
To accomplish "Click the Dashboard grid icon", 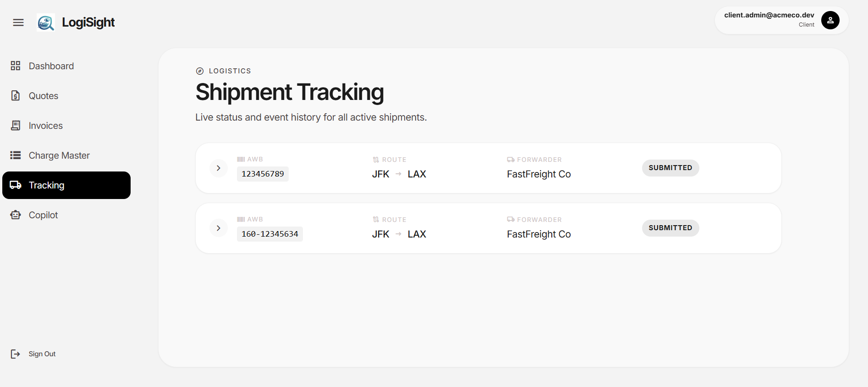I will [x=16, y=66].
